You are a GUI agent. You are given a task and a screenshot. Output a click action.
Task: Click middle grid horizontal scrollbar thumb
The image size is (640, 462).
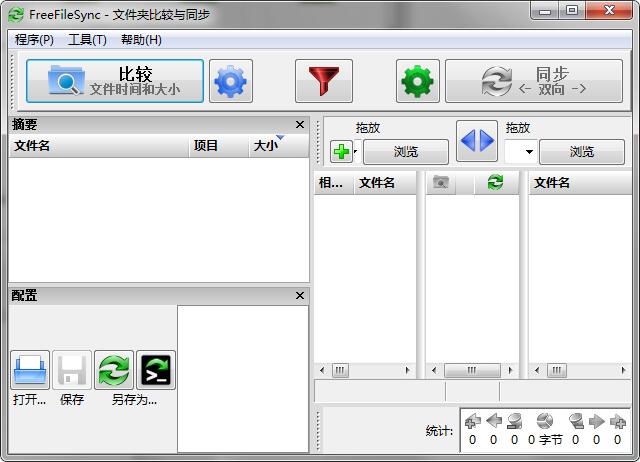click(472, 370)
